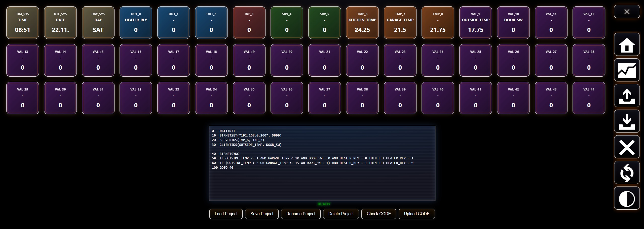The height and width of the screenshot is (229, 644).
Task: Run the Check CODE button
Action: click(x=378, y=214)
